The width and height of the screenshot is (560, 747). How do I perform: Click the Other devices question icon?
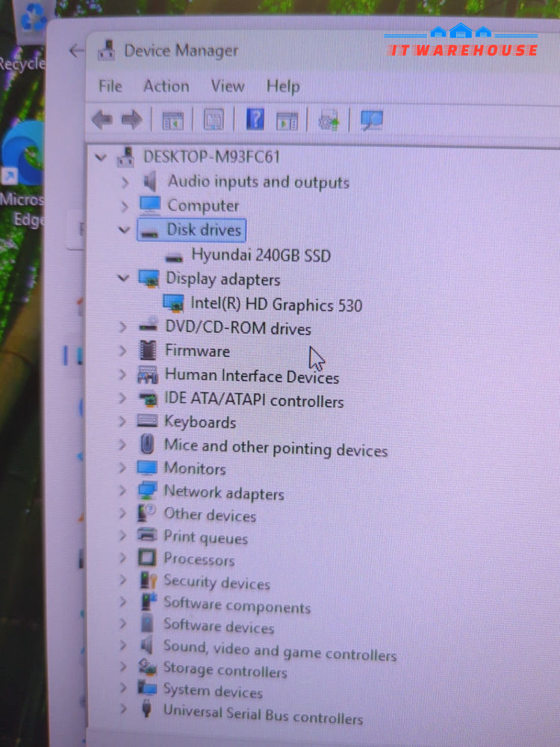coord(146,512)
